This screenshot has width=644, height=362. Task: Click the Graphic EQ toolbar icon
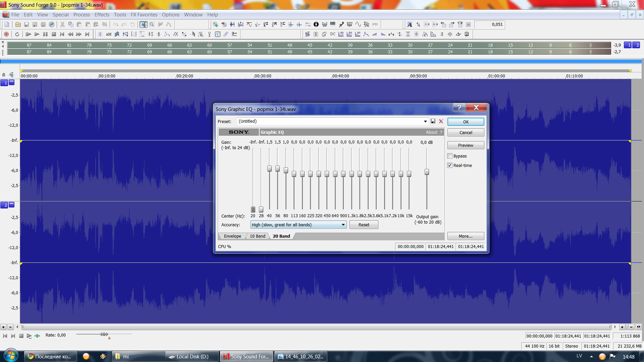(341, 34)
